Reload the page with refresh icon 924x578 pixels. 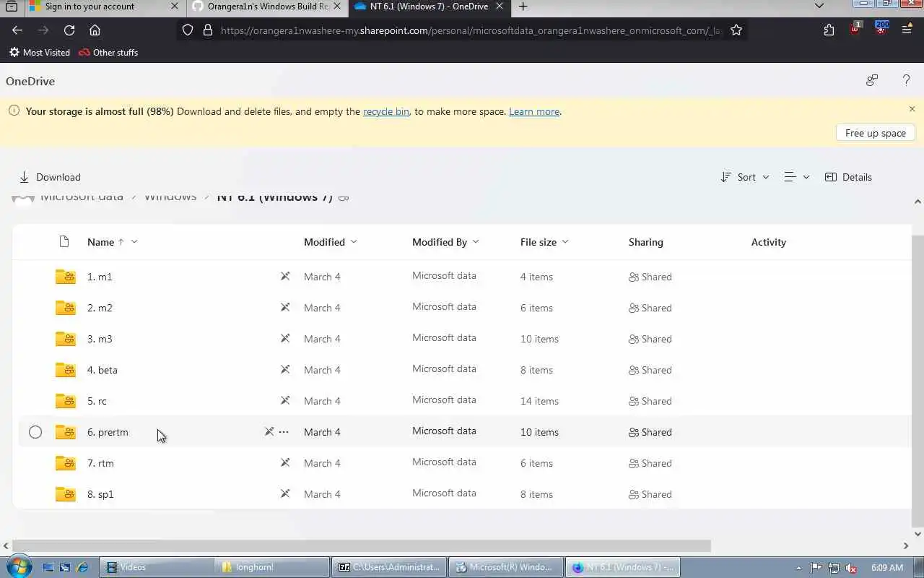[69, 30]
